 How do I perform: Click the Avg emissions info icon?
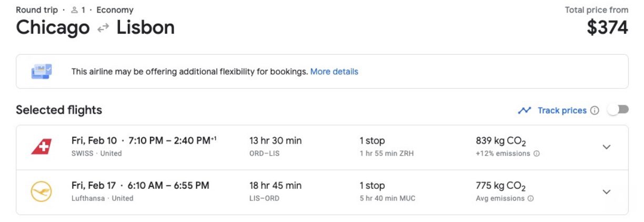[530, 198]
